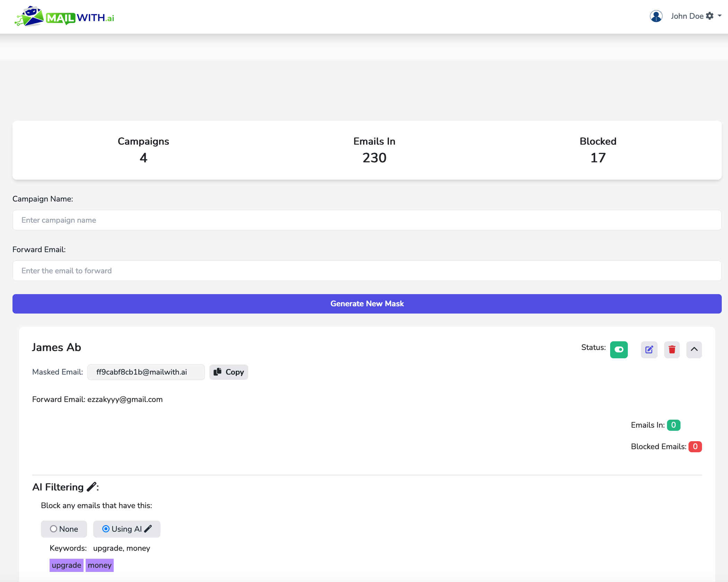Open the settings gear icon
Viewport: 728px width, 582px height.
pyautogui.click(x=710, y=16)
